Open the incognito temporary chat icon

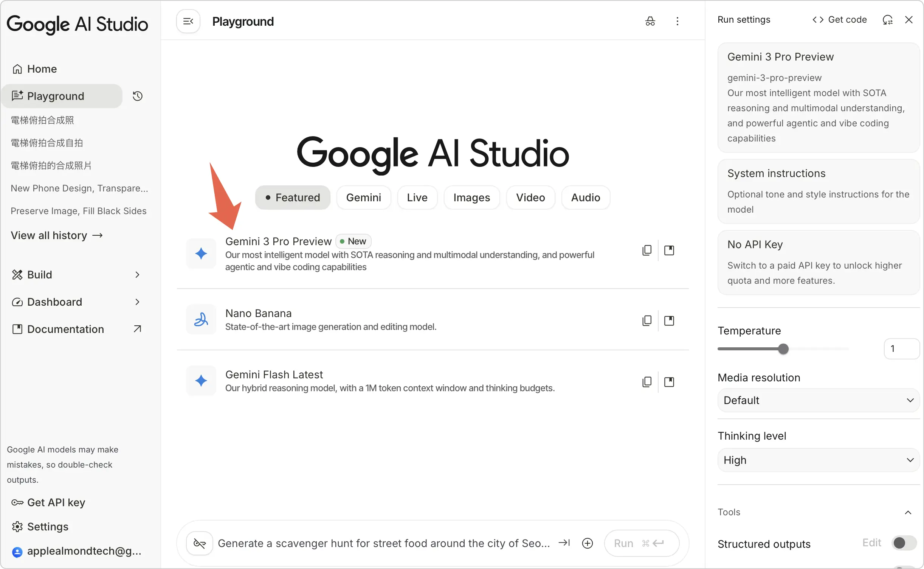tap(650, 21)
